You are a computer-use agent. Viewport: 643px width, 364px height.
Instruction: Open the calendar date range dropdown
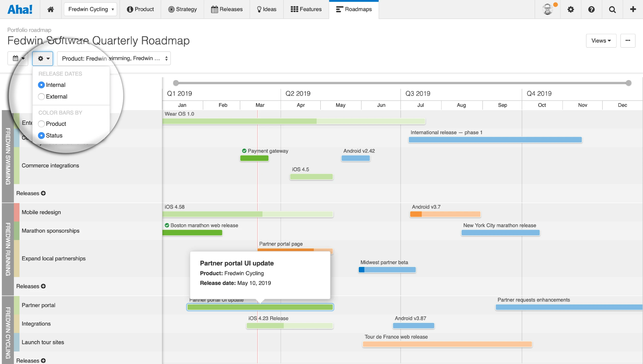pyautogui.click(x=18, y=58)
